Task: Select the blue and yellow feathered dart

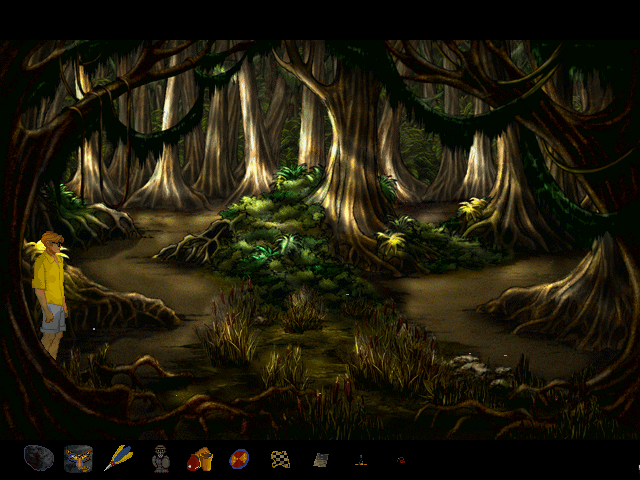Action: pyautogui.click(x=119, y=458)
